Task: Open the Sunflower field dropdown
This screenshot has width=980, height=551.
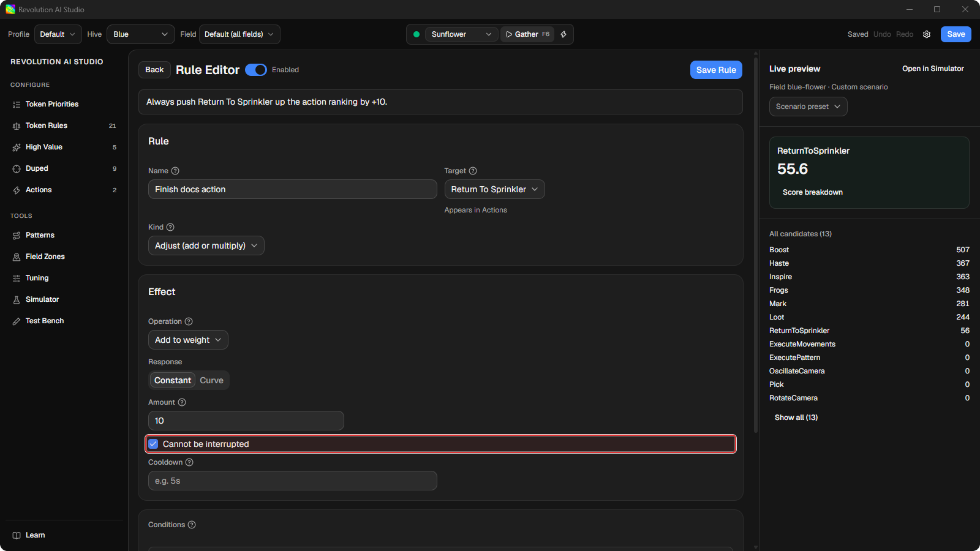Action: pos(461,34)
